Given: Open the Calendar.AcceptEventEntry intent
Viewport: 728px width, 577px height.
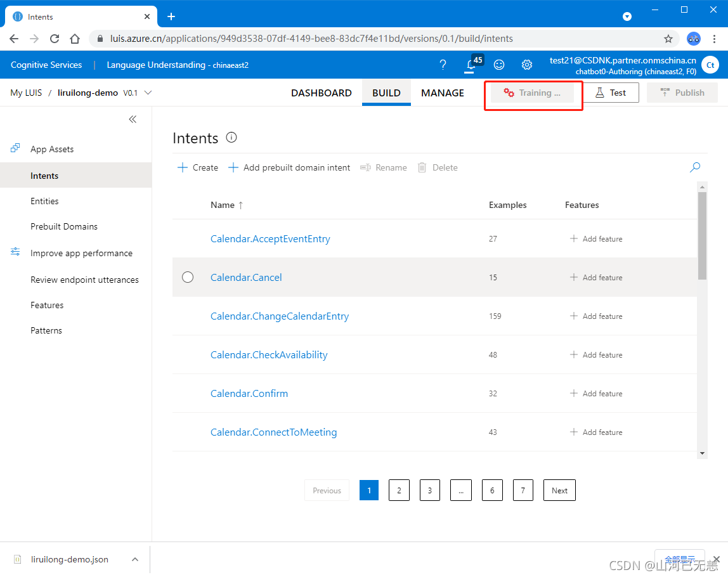Looking at the screenshot, I should click(x=270, y=239).
